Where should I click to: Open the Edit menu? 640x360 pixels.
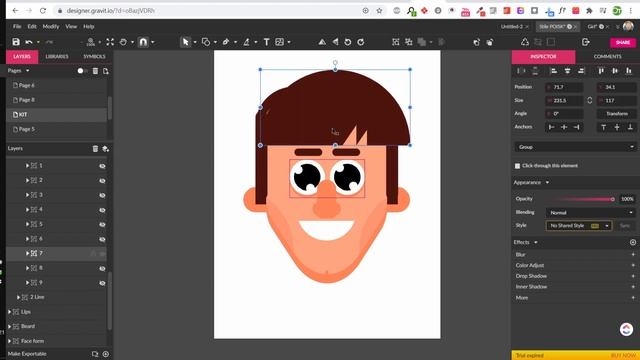coord(32,27)
